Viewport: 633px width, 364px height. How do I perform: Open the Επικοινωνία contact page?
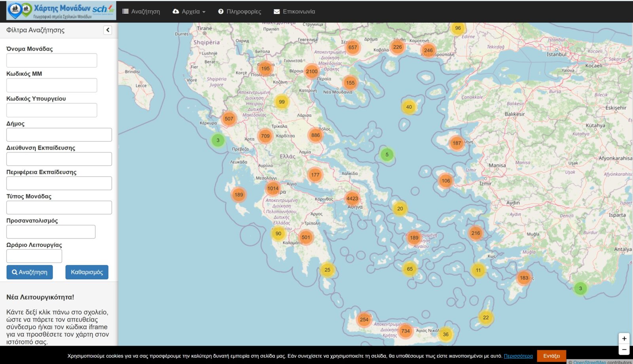coord(294,11)
